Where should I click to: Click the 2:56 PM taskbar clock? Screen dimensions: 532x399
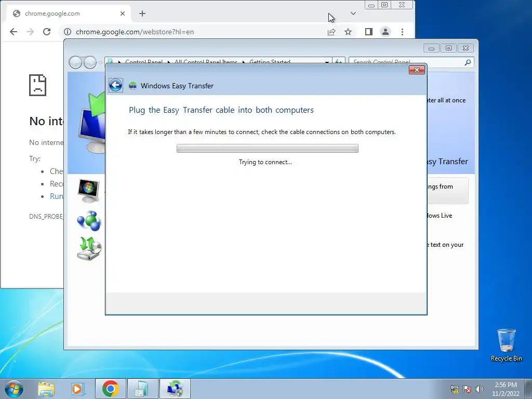click(506, 389)
